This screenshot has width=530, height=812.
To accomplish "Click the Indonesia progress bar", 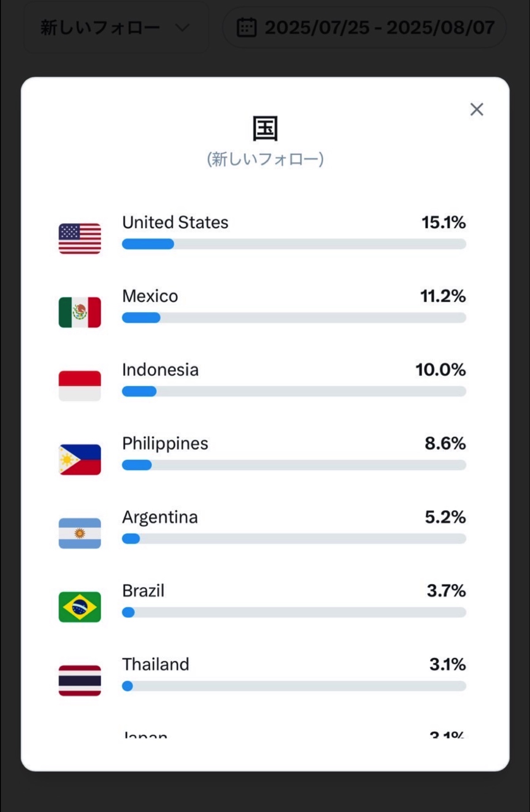I will (294, 391).
